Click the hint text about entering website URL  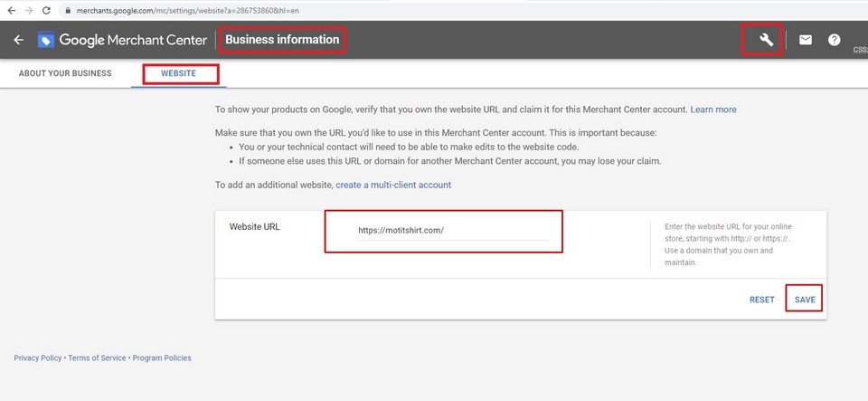[x=729, y=244]
